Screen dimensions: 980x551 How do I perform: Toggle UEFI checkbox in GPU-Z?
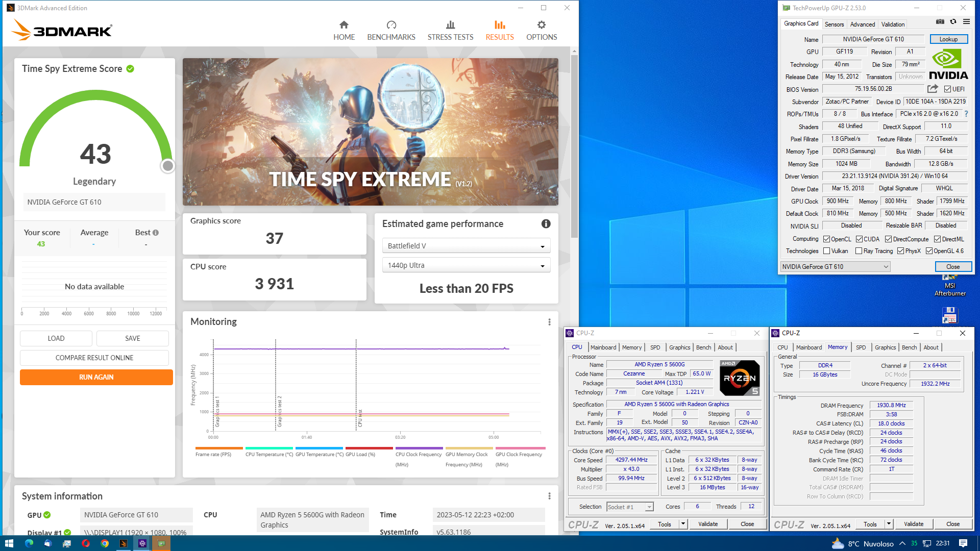coord(947,89)
